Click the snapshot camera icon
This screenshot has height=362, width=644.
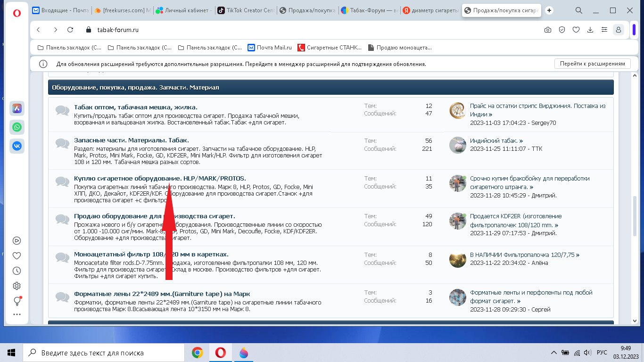tap(547, 30)
